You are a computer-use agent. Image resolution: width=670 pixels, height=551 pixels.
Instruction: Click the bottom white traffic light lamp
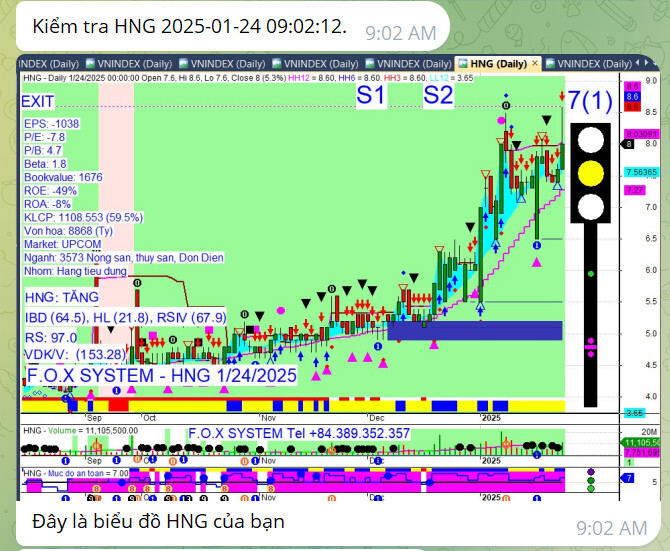591,207
